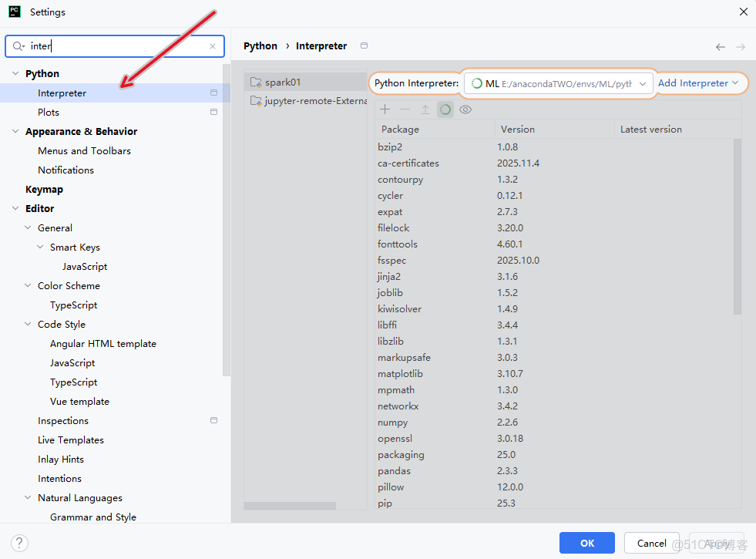The height and width of the screenshot is (559, 756).
Task: Click the search magnifier icon
Action: click(x=18, y=46)
